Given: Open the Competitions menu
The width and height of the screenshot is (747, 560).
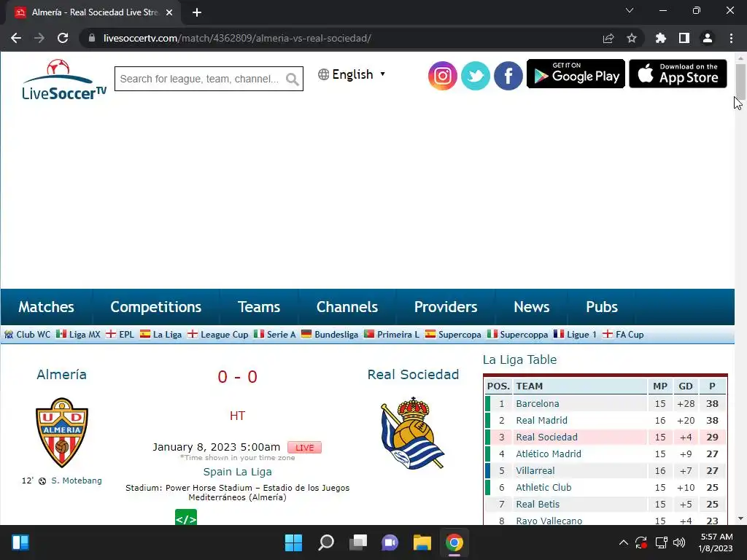Looking at the screenshot, I should [x=156, y=307].
